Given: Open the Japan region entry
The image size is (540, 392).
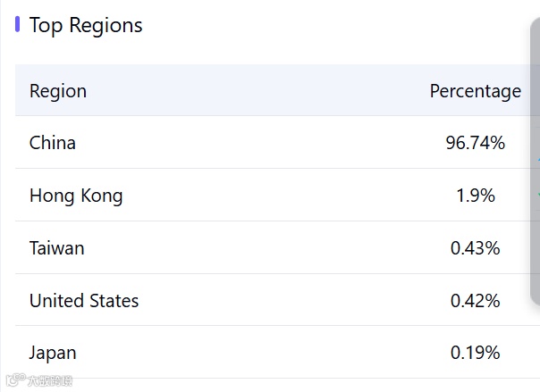Looking at the screenshot, I should click(53, 353).
